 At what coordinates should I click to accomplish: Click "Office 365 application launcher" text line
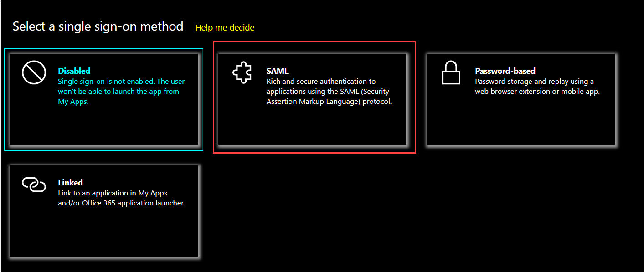[133, 203]
